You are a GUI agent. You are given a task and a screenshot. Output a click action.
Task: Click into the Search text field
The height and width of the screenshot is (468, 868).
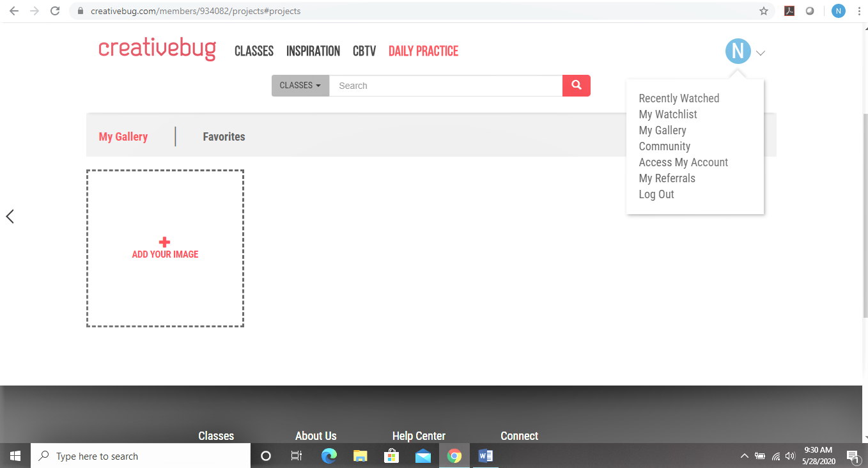[446, 86]
